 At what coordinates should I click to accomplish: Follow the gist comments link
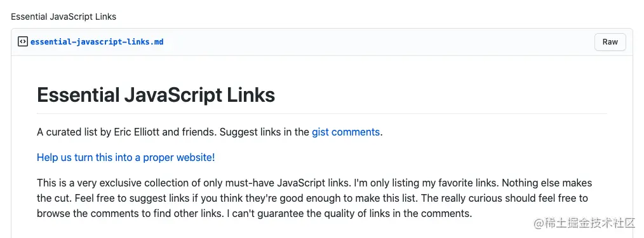pyautogui.click(x=346, y=132)
